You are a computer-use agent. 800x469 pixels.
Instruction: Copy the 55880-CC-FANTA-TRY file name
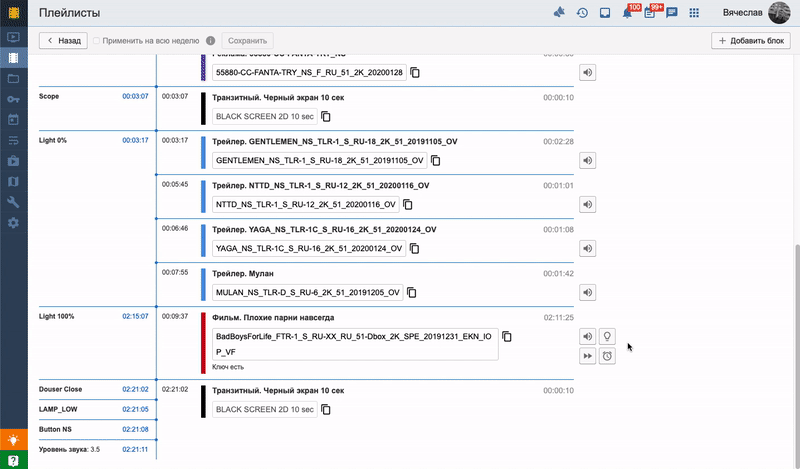pos(415,72)
